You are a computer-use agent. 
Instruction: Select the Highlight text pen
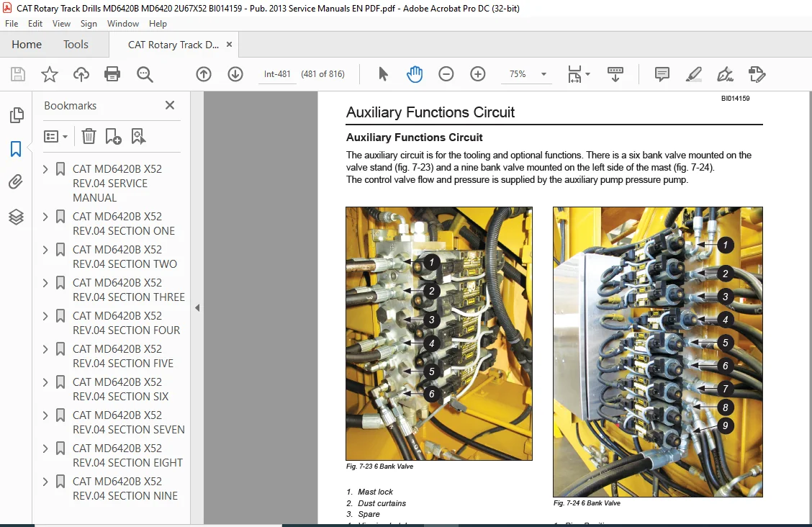pos(693,74)
